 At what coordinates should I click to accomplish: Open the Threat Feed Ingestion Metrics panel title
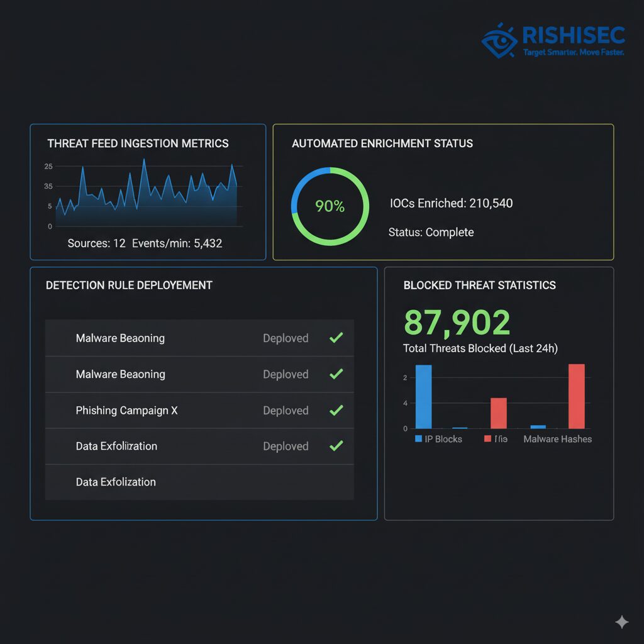point(138,143)
